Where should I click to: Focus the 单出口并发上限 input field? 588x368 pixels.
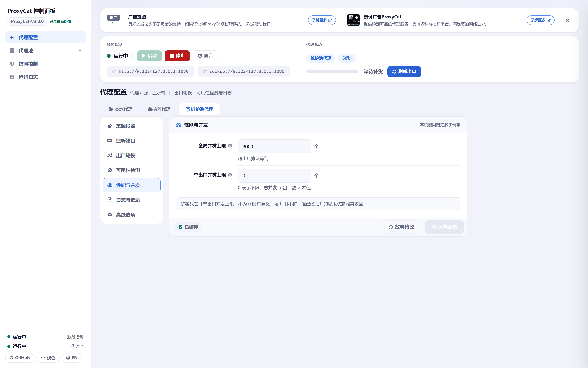pyautogui.click(x=274, y=176)
